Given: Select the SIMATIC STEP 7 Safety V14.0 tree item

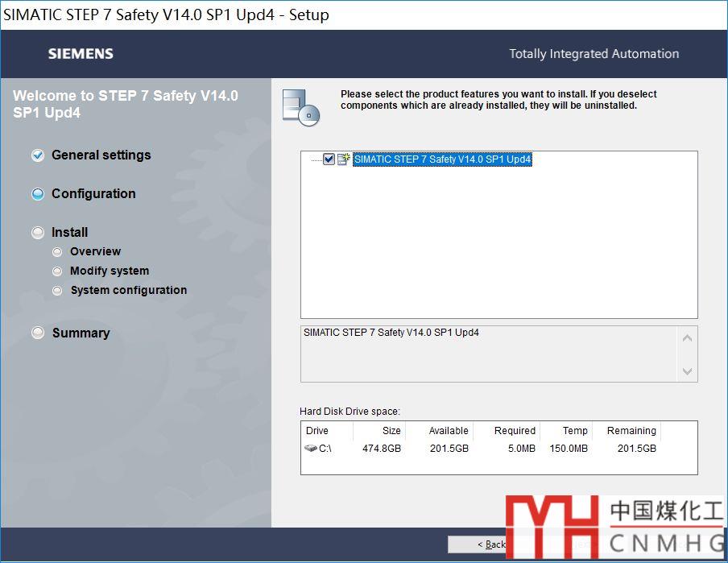Looking at the screenshot, I should 442,159.
